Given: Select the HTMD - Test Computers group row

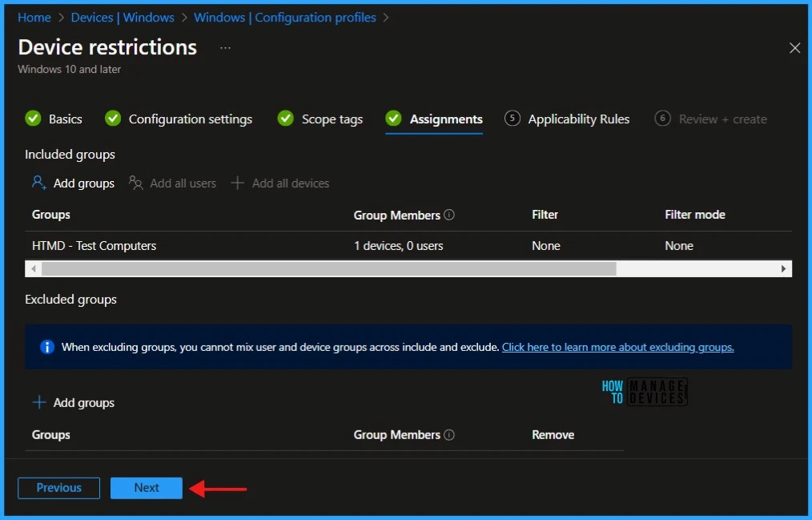Looking at the screenshot, I should pos(408,245).
